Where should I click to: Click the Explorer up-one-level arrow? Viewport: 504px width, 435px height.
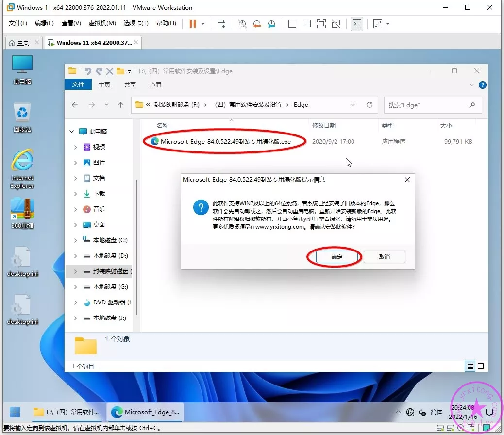(121, 105)
